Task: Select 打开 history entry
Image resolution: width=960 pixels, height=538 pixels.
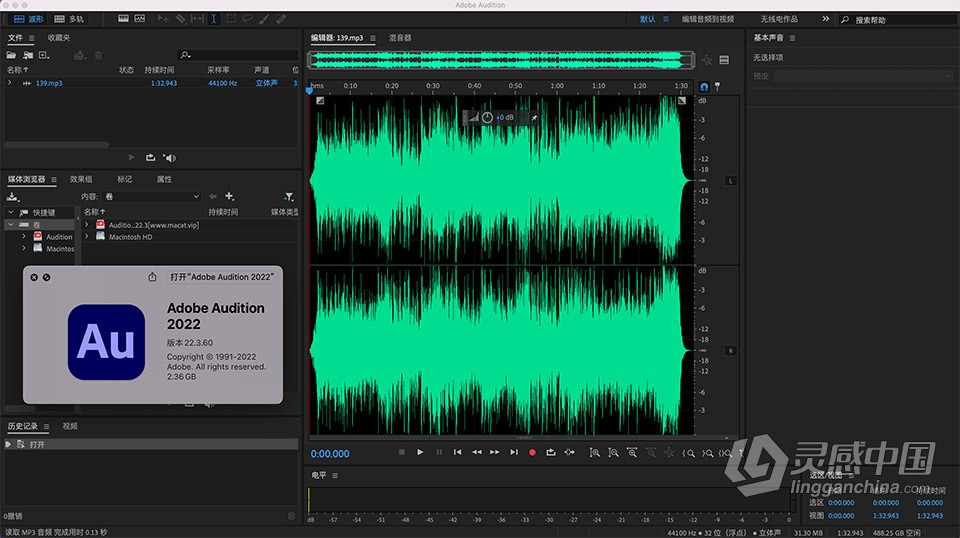Action: point(151,444)
